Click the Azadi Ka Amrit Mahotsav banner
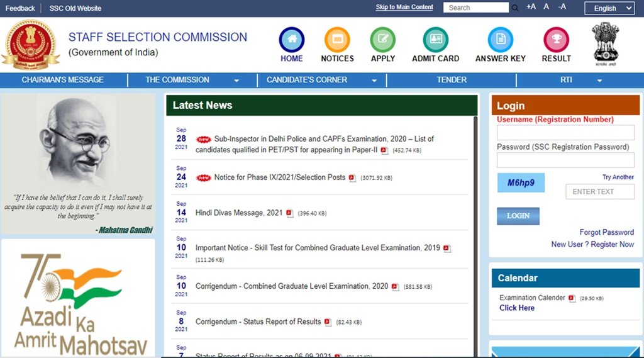The width and height of the screenshot is (644, 358). 78,299
